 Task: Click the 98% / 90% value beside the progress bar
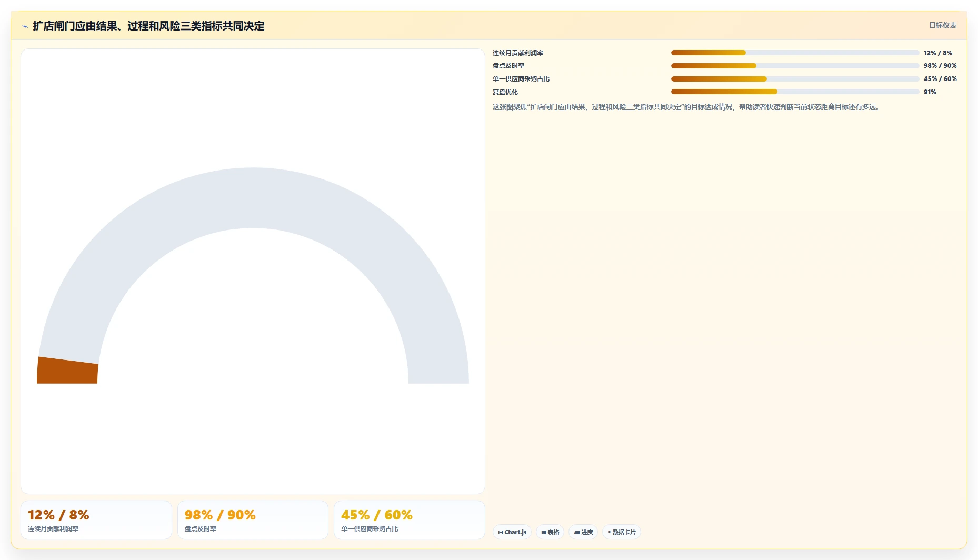click(x=940, y=66)
